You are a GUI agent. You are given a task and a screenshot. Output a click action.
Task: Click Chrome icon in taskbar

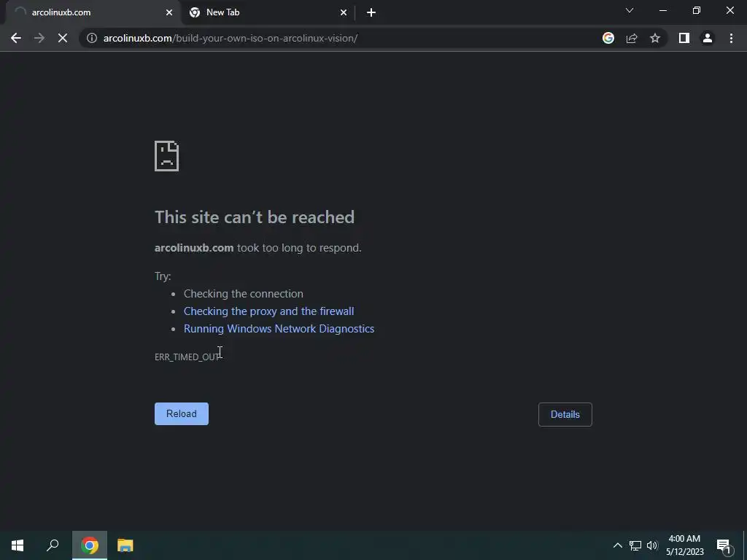(x=90, y=545)
